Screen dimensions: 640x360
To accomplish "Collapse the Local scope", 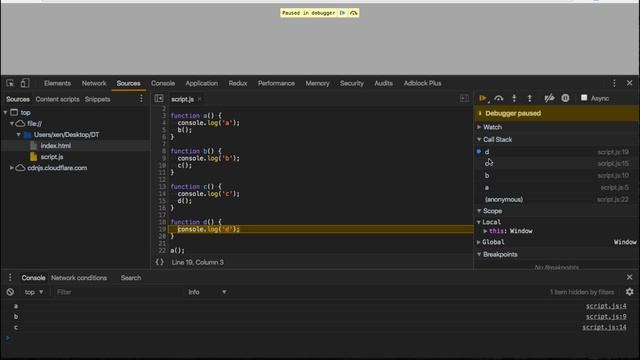I will point(479,222).
